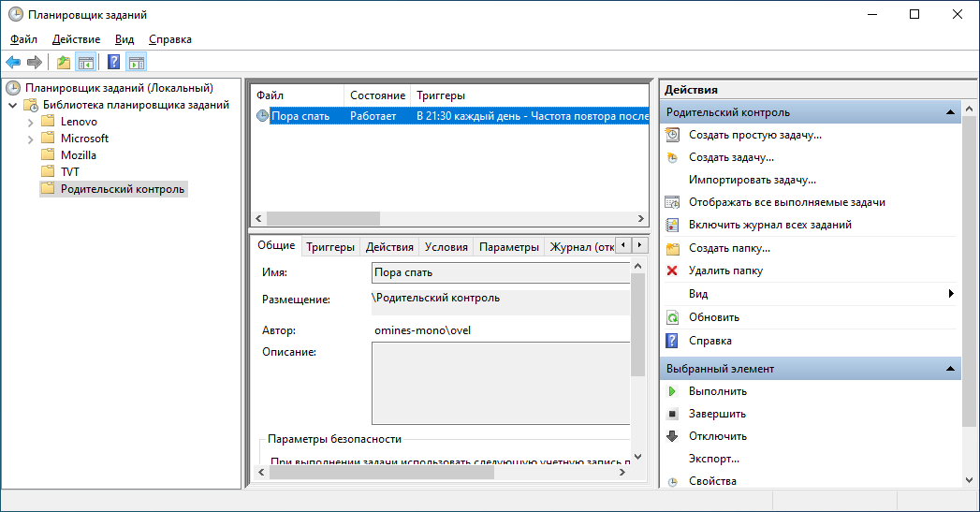Screen dimensions: 980x512
Task: Collapse the Библиотека планировщика заданий tree node
Action: [x=12, y=105]
